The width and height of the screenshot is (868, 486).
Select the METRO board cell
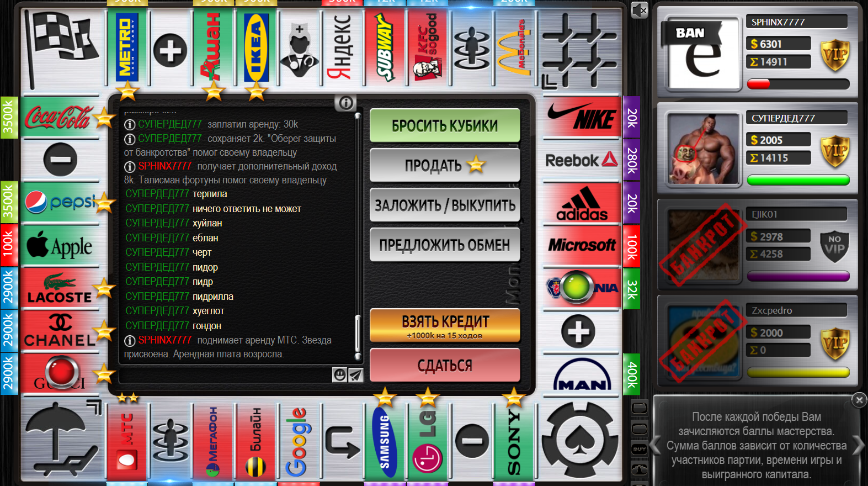127,49
